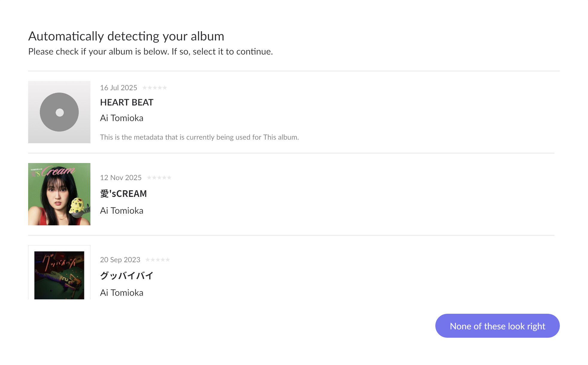Select the 愛'sCREAM album cover thumbnail
This screenshot has width=588, height=365.
point(59,194)
